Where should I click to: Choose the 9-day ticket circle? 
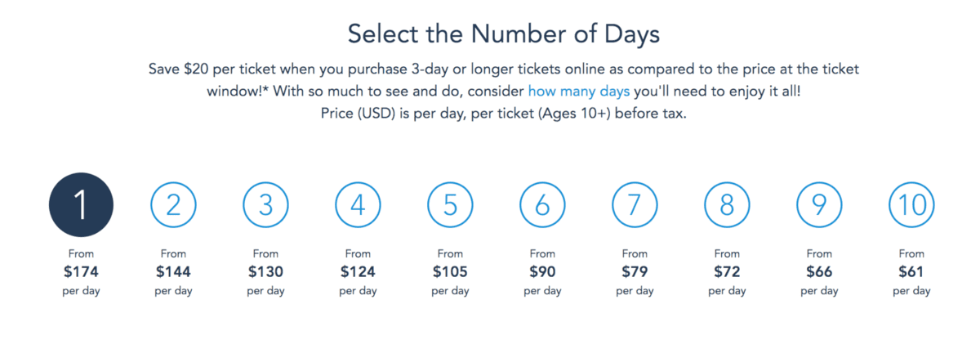click(819, 204)
